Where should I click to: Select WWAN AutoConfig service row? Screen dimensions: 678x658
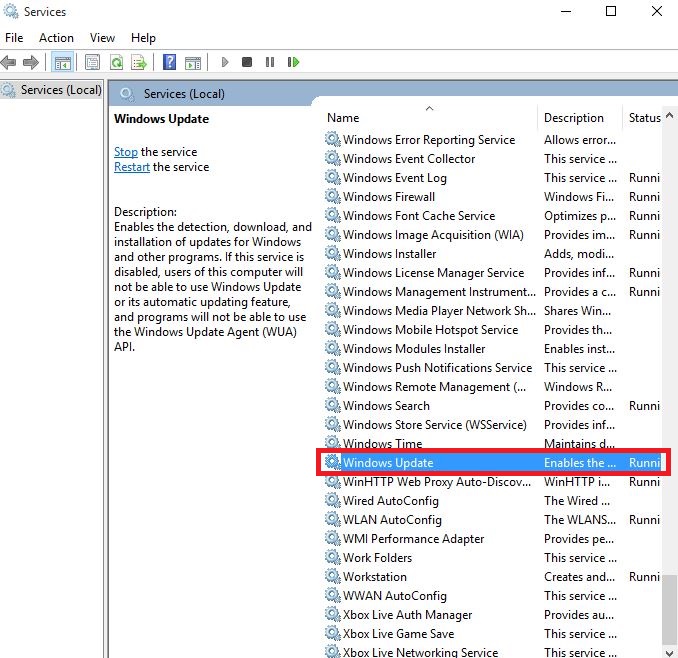(493, 596)
